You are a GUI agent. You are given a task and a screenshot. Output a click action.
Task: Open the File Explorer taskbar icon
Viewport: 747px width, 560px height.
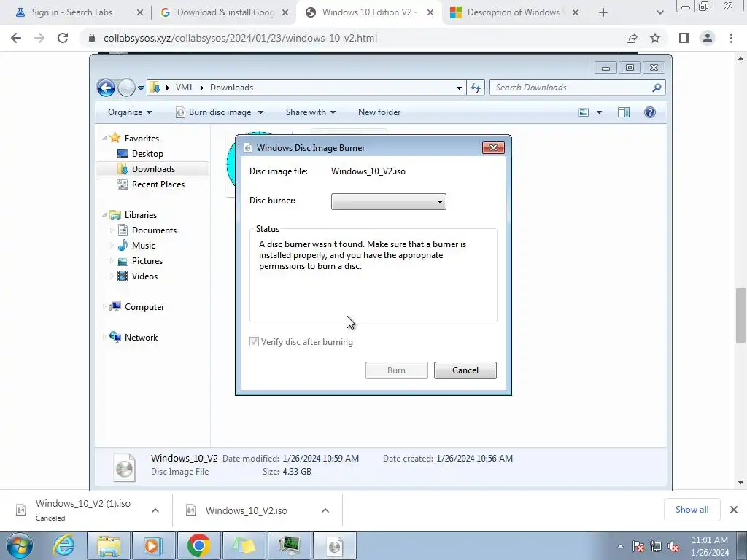(108, 545)
